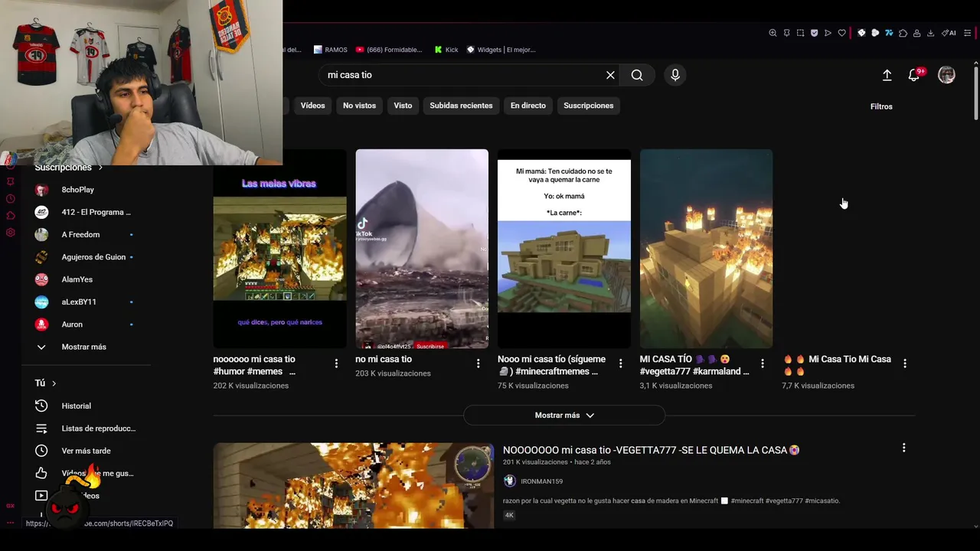Open the Tú section chevron
This screenshot has height=551, width=980.
pyautogui.click(x=54, y=383)
